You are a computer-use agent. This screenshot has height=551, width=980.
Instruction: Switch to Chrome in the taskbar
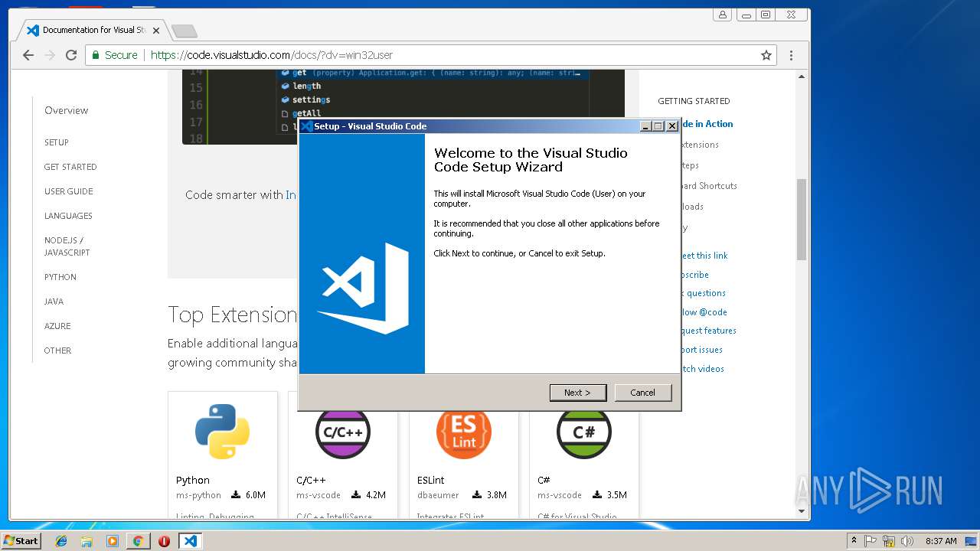(138, 541)
